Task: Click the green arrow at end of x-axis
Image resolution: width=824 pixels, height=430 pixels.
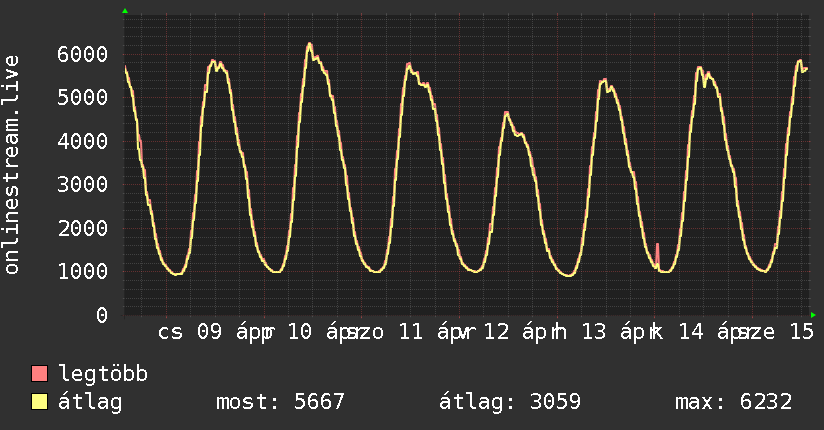Action: point(813,315)
